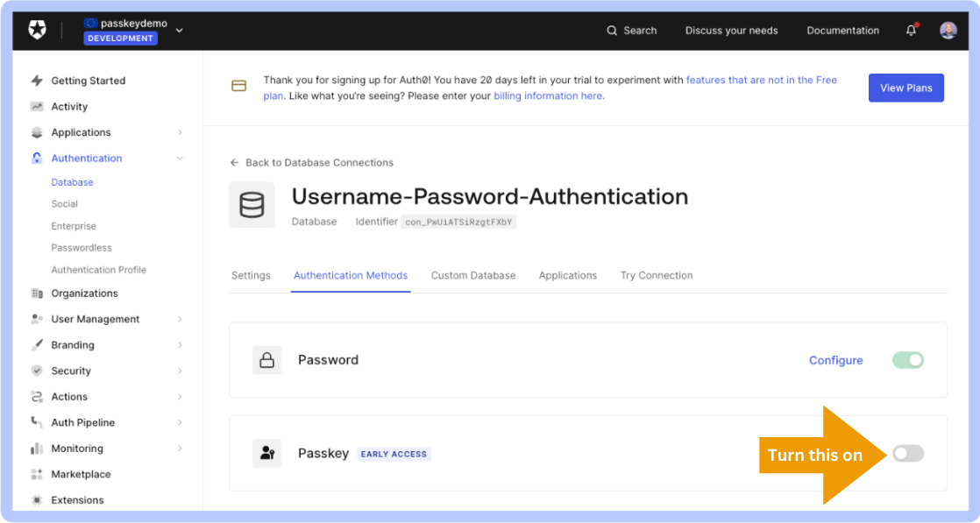Click the Auth Pipeline icon
The height and width of the screenshot is (523, 980).
coord(37,422)
